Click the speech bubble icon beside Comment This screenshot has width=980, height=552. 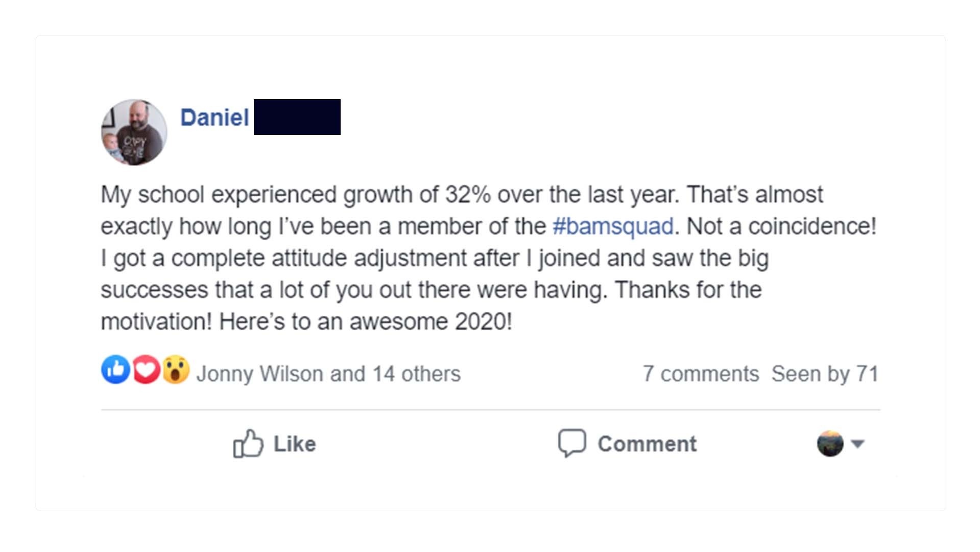(572, 443)
